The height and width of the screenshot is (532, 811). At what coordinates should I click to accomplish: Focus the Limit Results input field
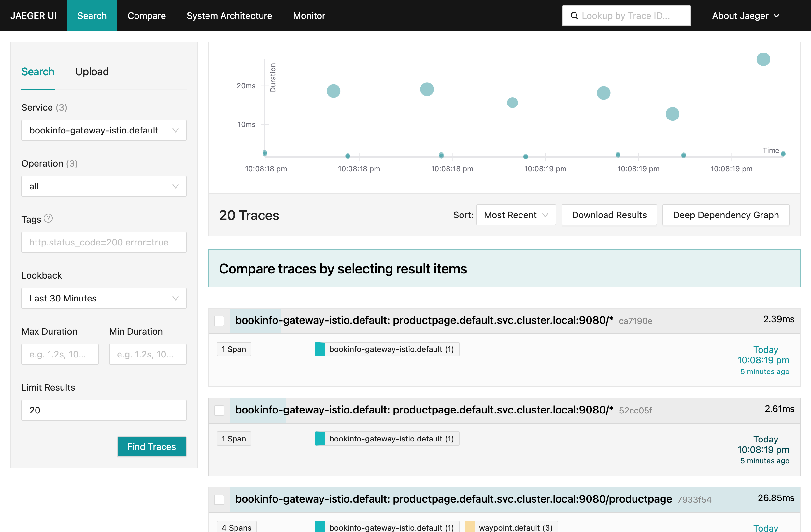pyautogui.click(x=104, y=410)
